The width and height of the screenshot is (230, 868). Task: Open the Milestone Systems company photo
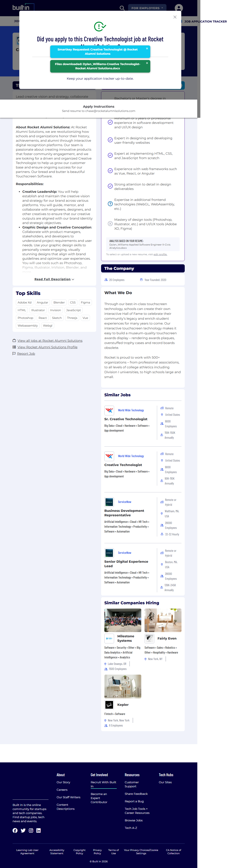[x=123, y=620]
